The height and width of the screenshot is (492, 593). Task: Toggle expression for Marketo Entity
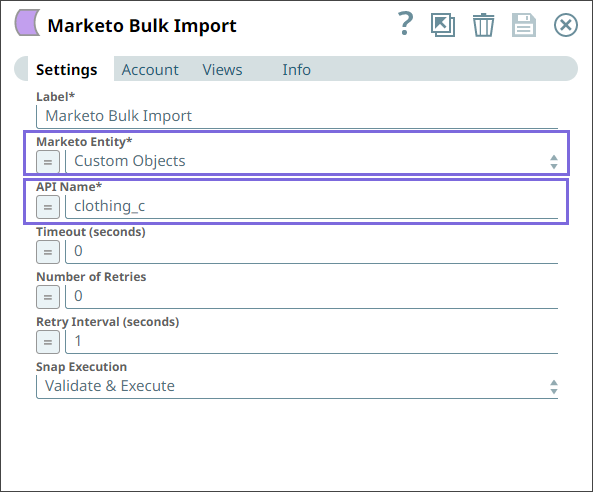pyautogui.click(x=48, y=162)
